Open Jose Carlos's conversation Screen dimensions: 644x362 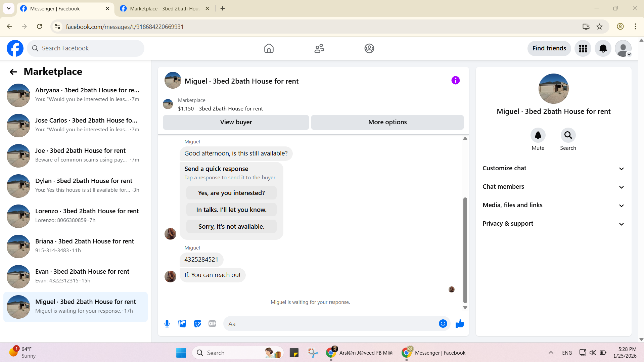pos(76,126)
